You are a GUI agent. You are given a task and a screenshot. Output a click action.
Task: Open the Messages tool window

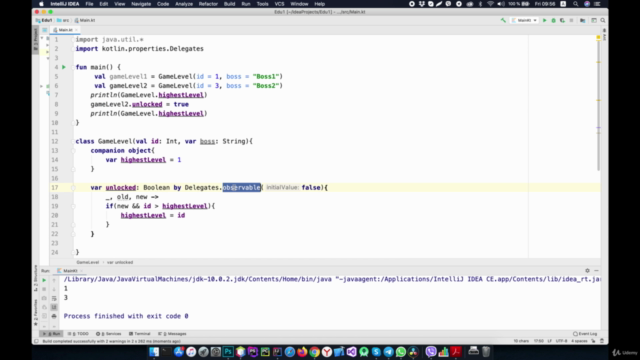(172, 333)
